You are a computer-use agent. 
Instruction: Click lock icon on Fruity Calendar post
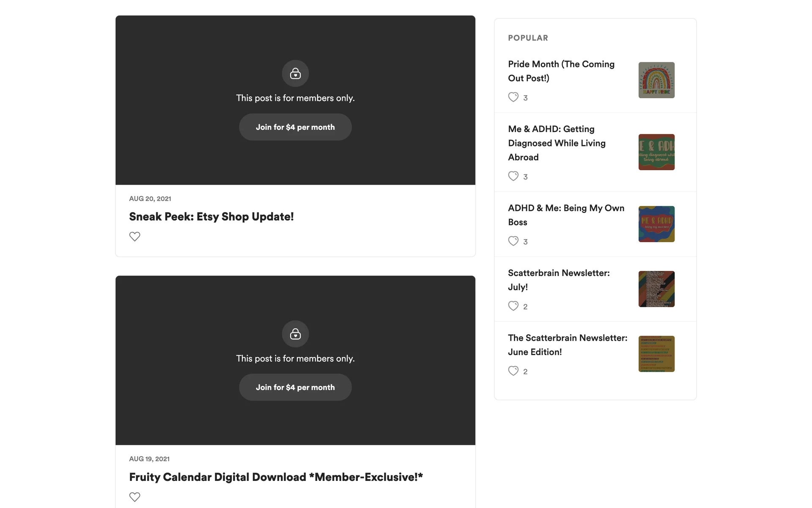[295, 334]
